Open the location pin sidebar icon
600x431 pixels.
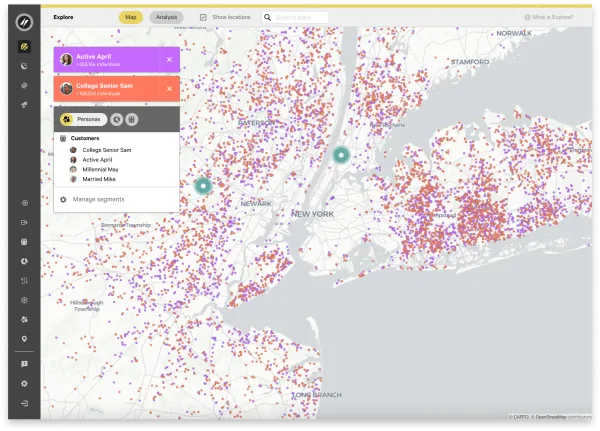(x=24, y=339)
